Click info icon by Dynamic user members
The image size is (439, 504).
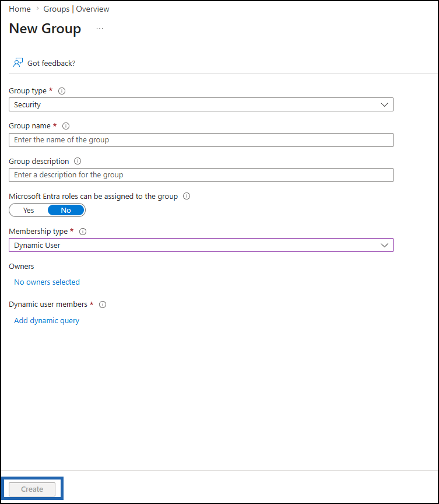(103, 304)
